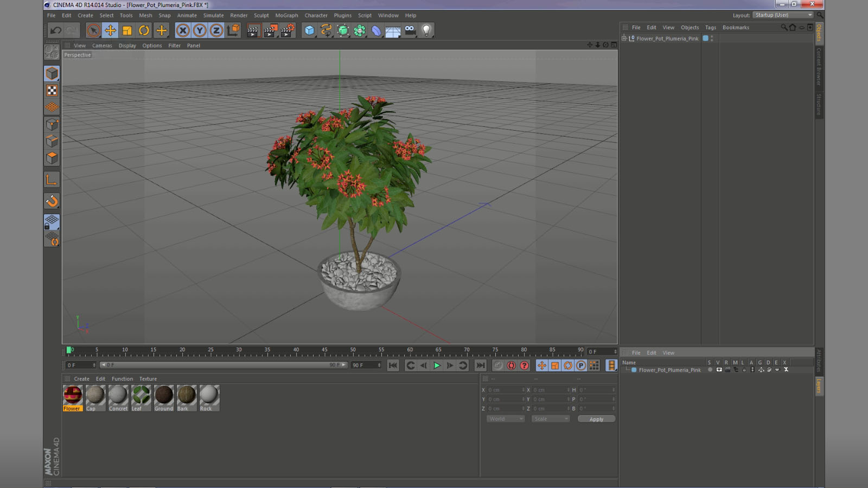Activate the Rotate tool
The image size is (868, 488).
click(x=144, y=30)
